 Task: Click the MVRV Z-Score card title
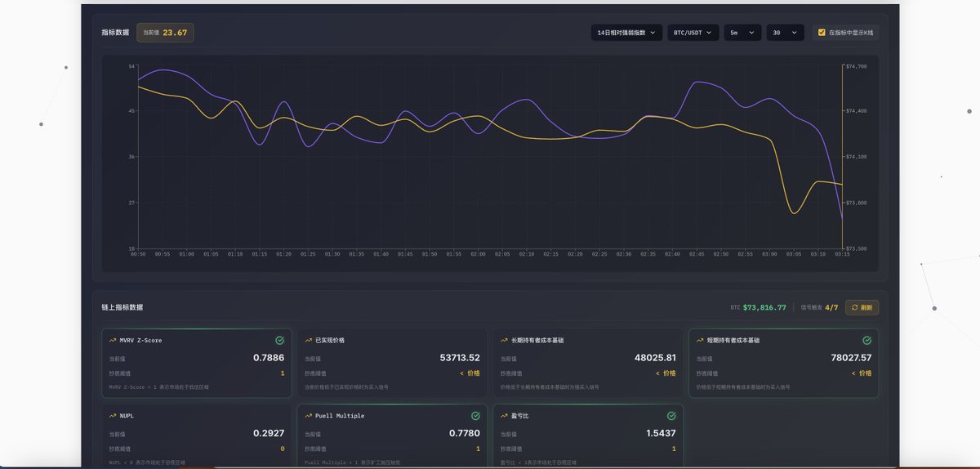(140, 340)
